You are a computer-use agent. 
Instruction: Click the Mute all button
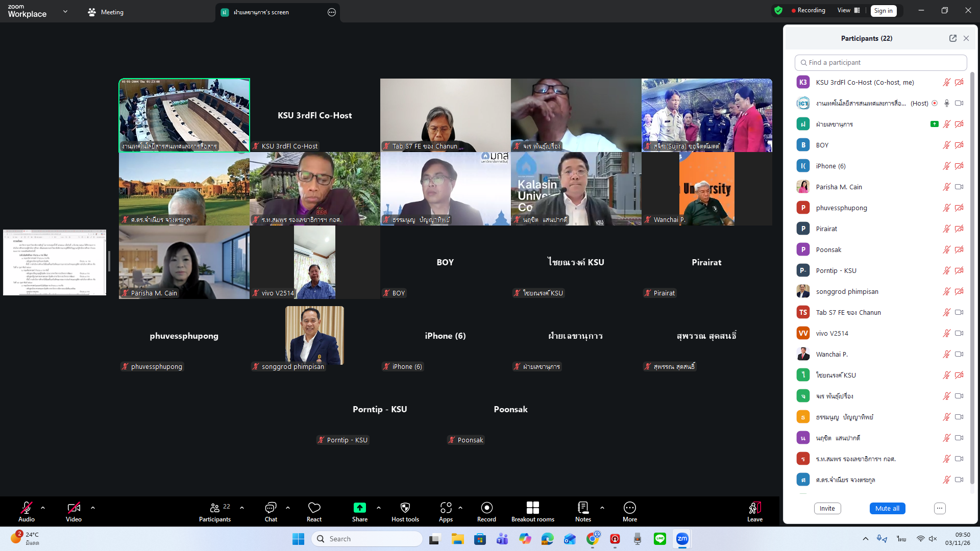click(887, 508)
